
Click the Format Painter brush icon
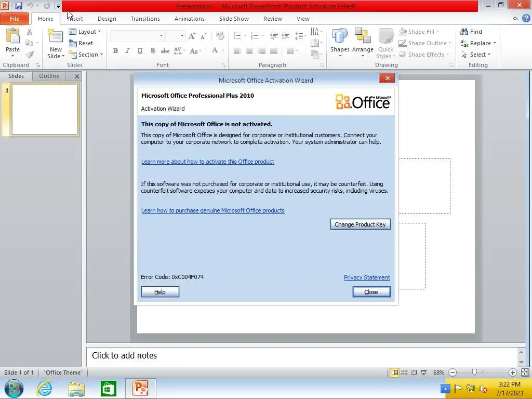pos(30,54)
